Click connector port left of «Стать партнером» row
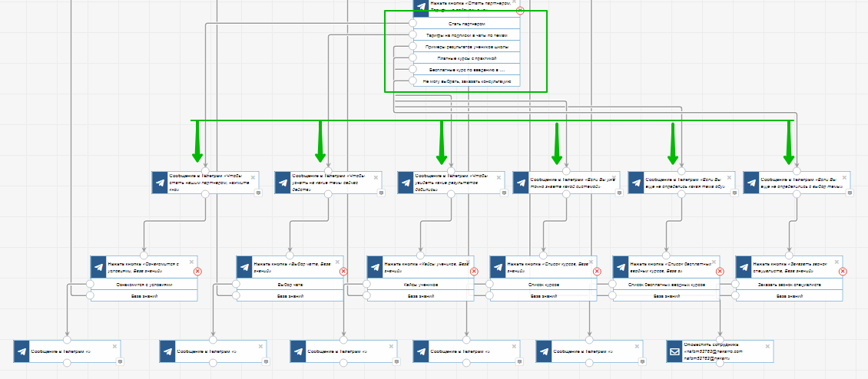Viewport: 868px width, 379px height. click(x=413, y=24)
